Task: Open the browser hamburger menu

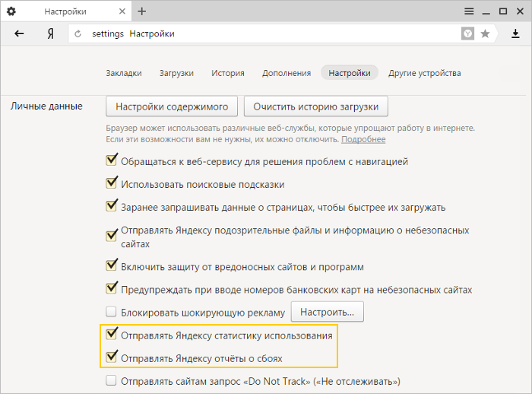Action: [x=469, y=11]
